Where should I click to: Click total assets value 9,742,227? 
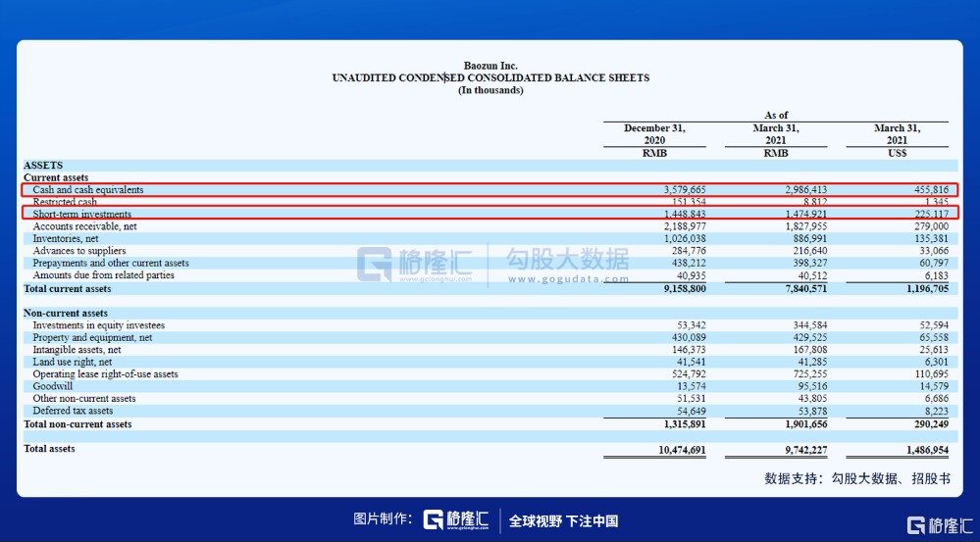(x=806, y=449)
